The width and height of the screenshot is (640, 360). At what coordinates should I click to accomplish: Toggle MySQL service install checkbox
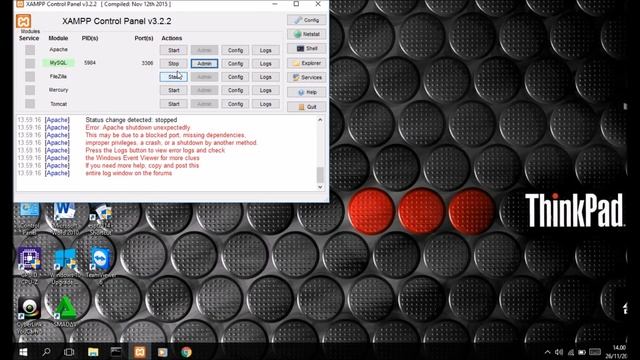(30, 63)
